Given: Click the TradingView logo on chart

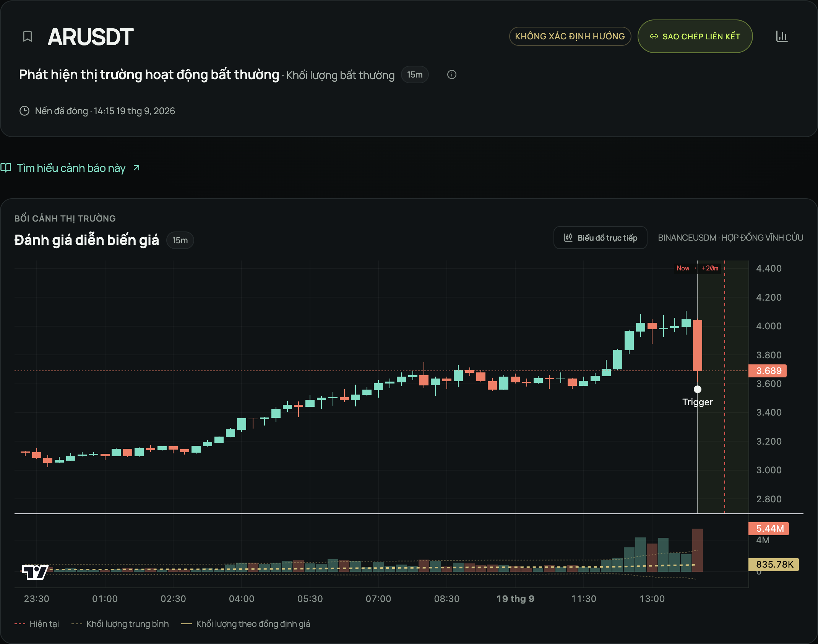Looking at the screenshot, I should [35, 572].
